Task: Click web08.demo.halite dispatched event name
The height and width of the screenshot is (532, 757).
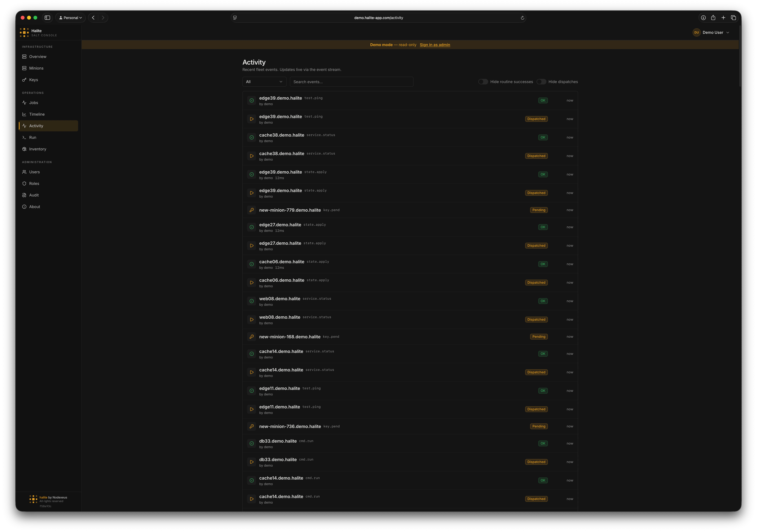Action: (x=280, y=317)
